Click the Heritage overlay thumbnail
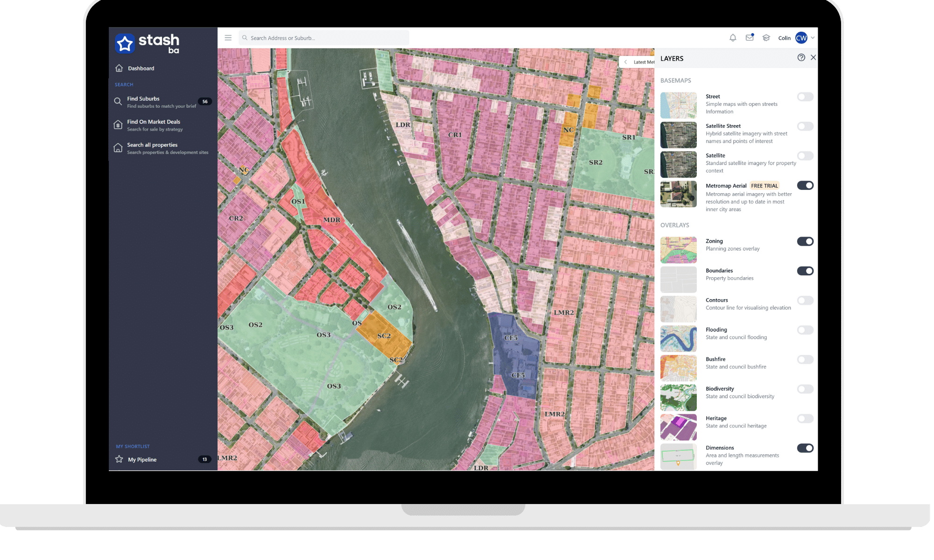This screenshot has height=560, width=934. 679,427
